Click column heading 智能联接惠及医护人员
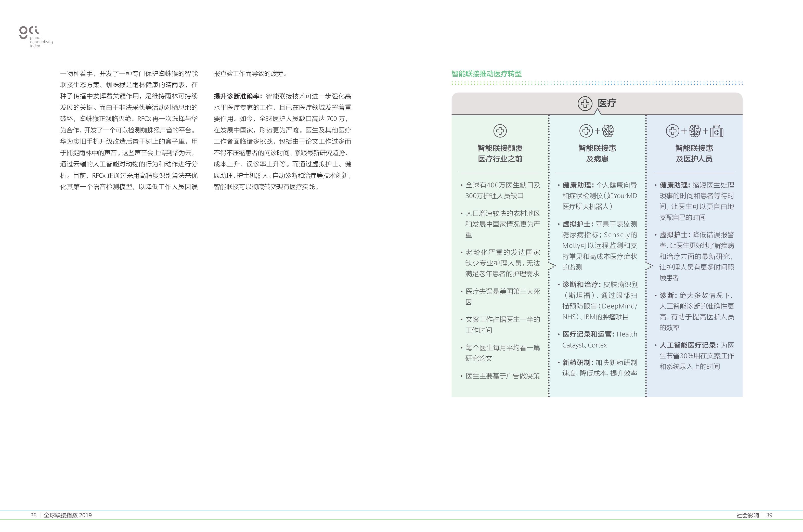803x532 pixels. pyautogui.click(x=694, y=153)
